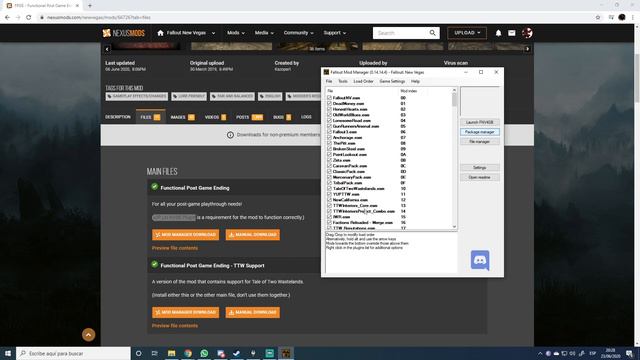Uncheck OldWorldBlues.esm plugin
640x360 pixels.
(x=329, y=115)
